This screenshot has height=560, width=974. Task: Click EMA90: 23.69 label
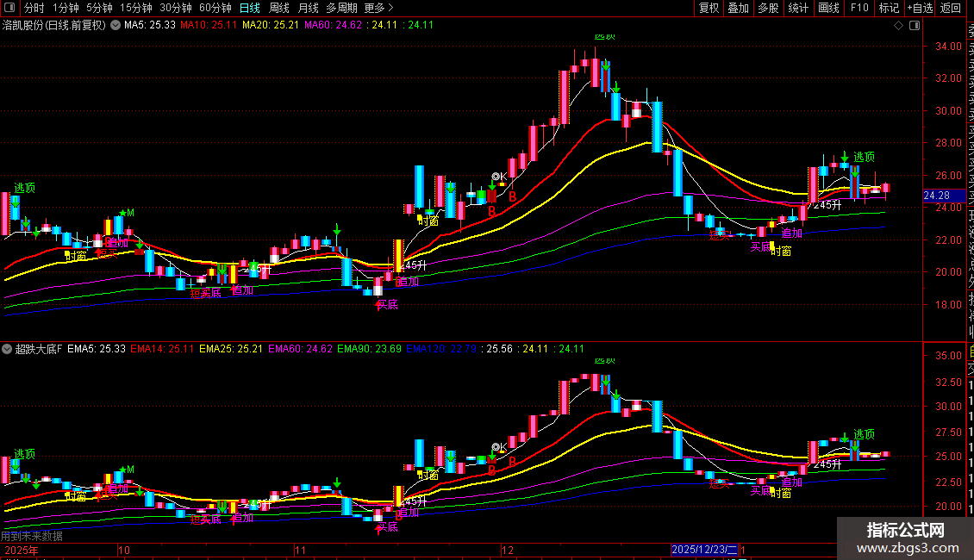coord(369,349)
